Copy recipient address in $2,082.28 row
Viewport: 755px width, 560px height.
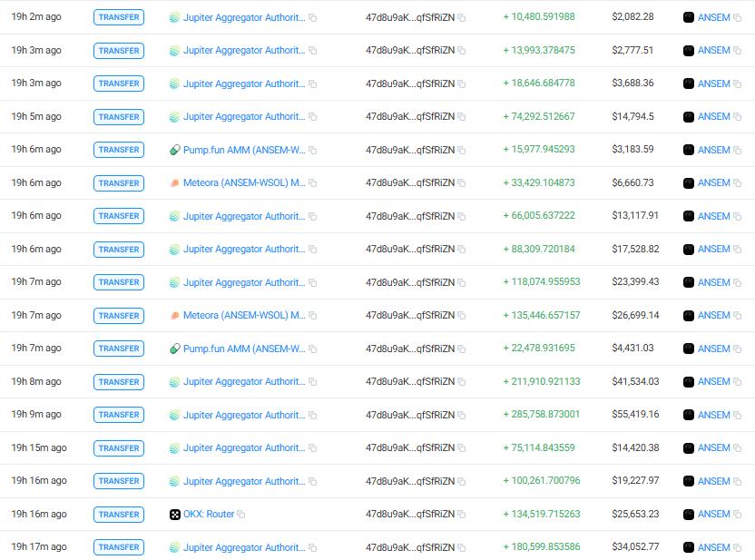[462, 18]
